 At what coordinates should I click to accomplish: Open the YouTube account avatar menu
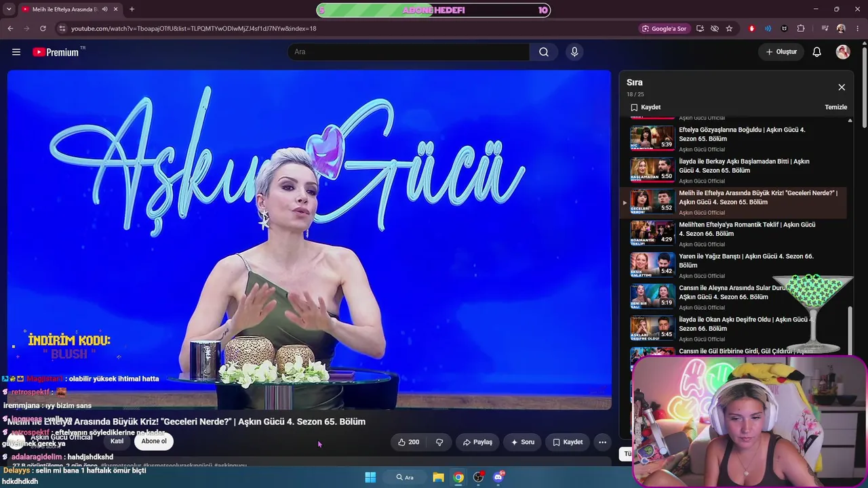click(843, 52)
